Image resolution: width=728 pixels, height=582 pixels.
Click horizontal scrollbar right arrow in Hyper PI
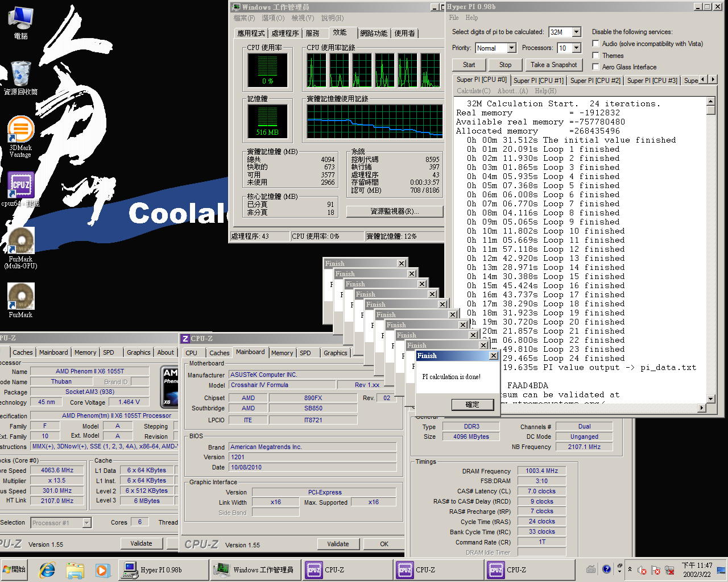pos(701,408)
